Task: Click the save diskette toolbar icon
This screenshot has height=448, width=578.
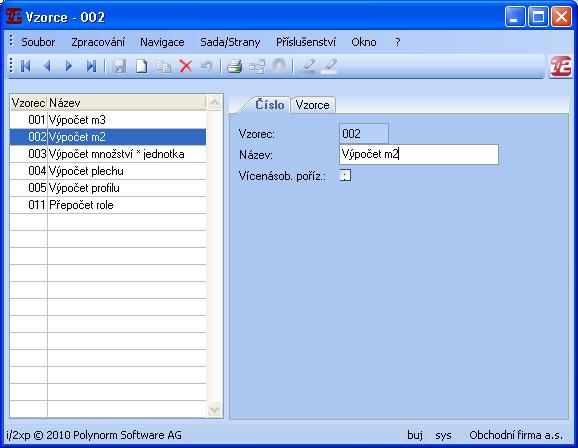Action: pyautogui.click(x=119, y=66)
